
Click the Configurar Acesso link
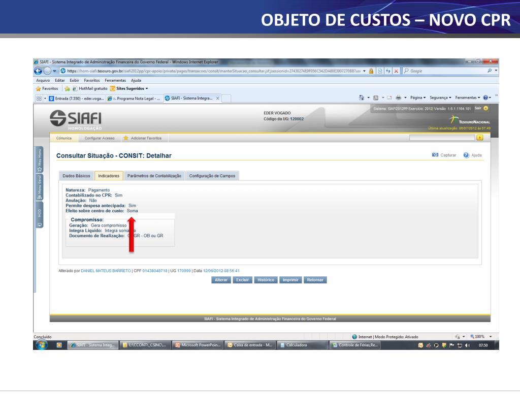100,138
